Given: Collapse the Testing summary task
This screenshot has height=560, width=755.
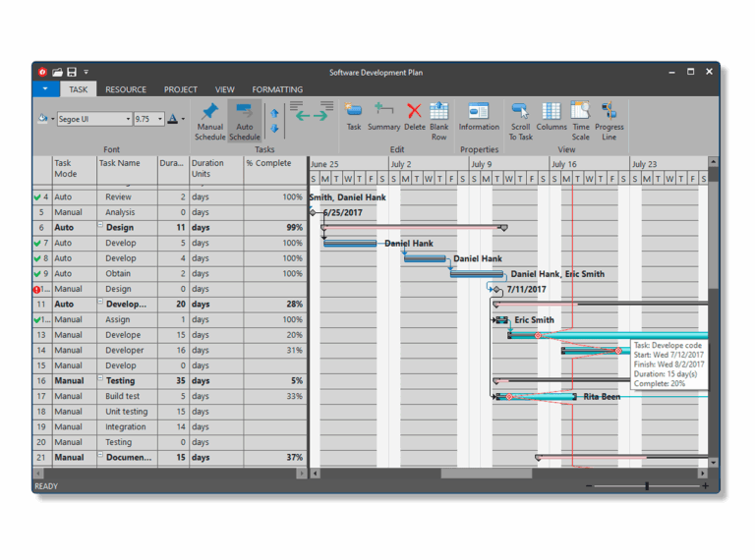Looking at the screenshot, I should click(x=100, y=378).
